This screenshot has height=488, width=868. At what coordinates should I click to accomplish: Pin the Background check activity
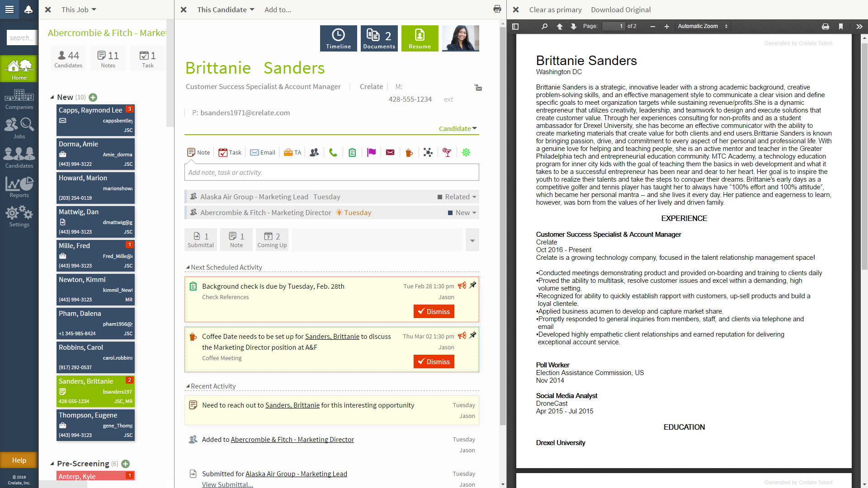pyautogui.click(x=473, y=285)
